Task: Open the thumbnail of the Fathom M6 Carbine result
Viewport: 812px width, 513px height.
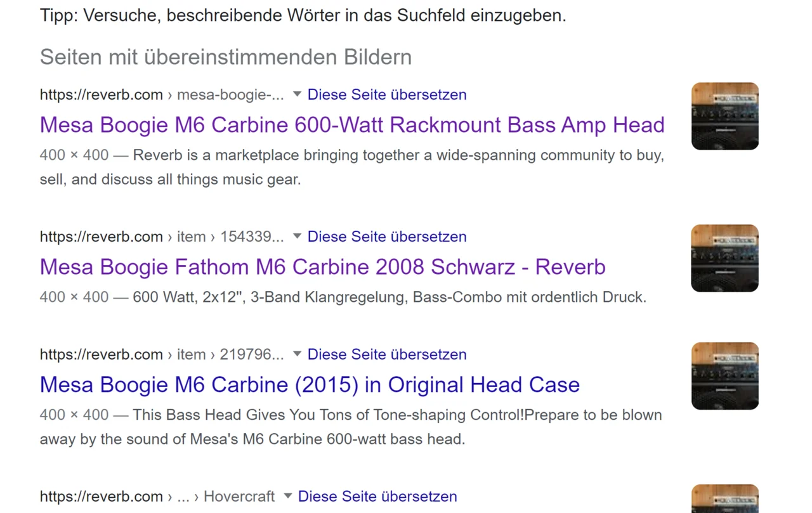Action: click(x=724, y=258)
